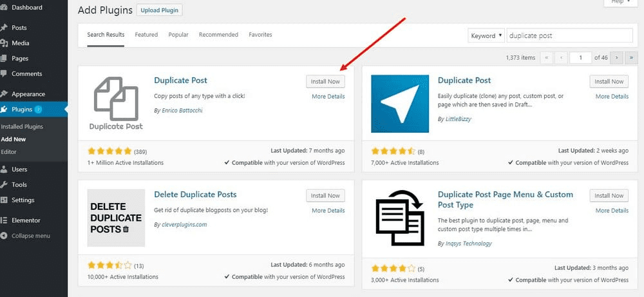Open the Enrico Battocchi author link

(182, 111)
